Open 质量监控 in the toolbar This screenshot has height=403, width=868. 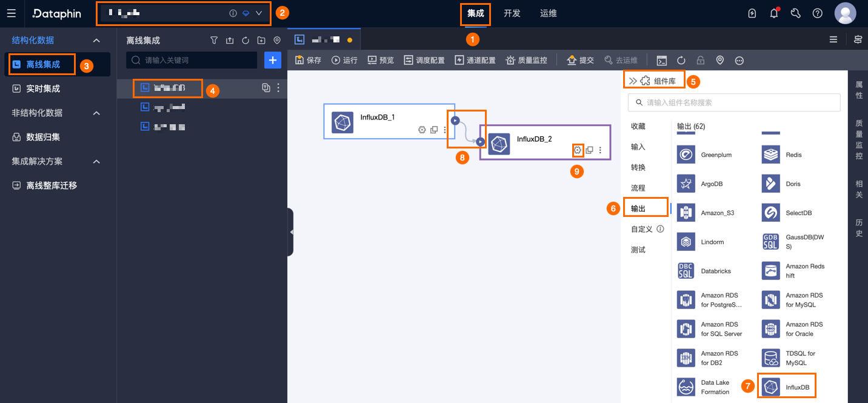[527, 60]
